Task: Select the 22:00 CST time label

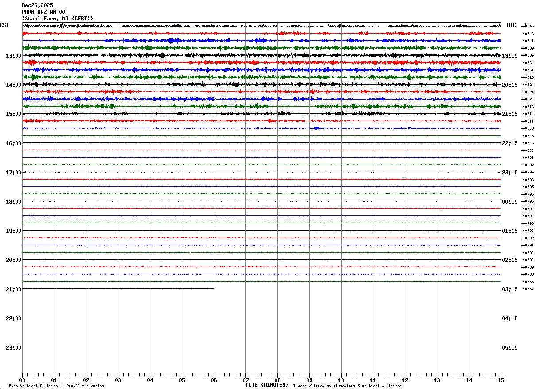Action: point(13,319)
